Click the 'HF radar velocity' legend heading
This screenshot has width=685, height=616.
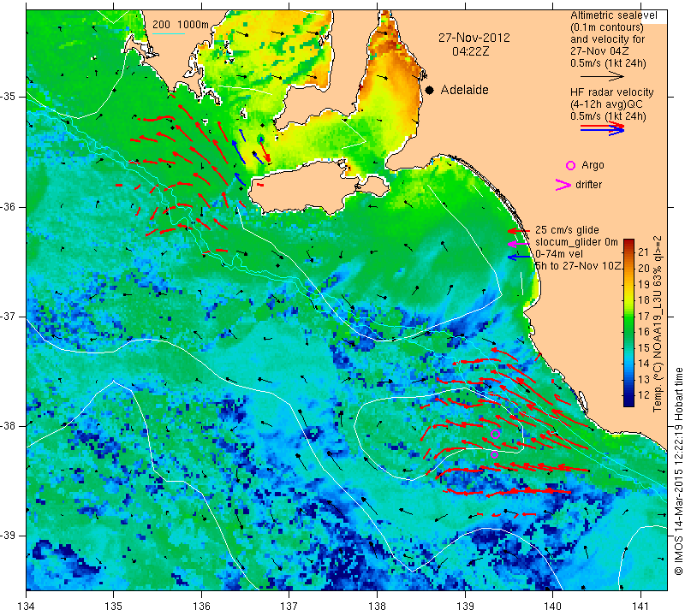click(x=611, y=92)
